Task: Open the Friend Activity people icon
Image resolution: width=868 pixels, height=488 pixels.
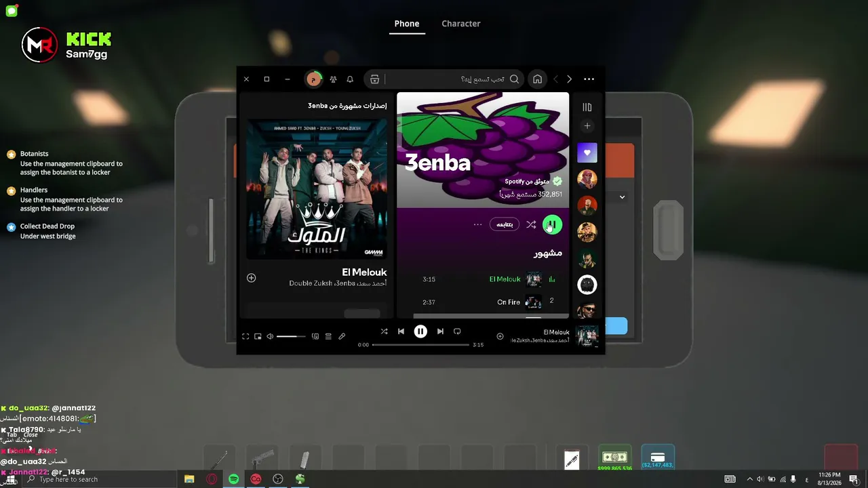Action: [333, 79]
